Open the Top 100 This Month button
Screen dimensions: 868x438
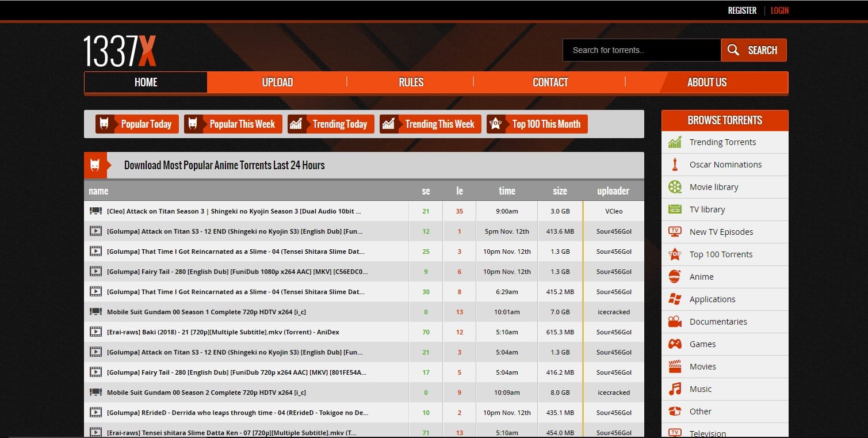[x=537, y=124]
